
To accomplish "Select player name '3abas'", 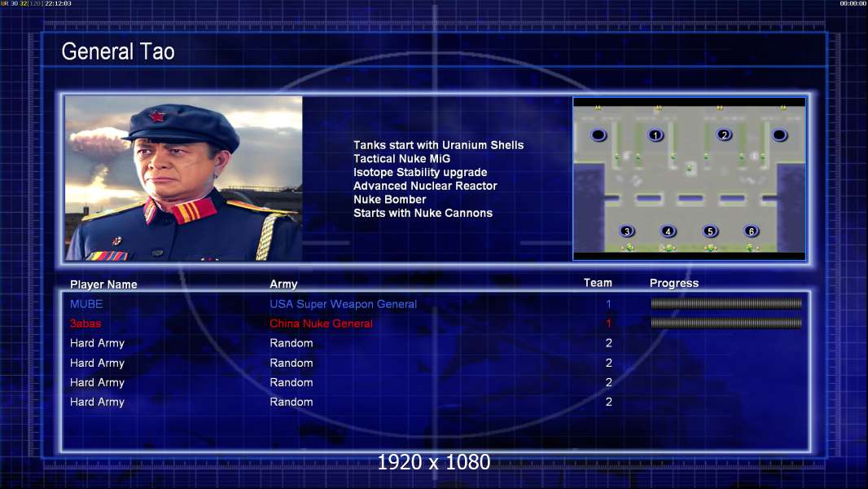I will (85, 324).
